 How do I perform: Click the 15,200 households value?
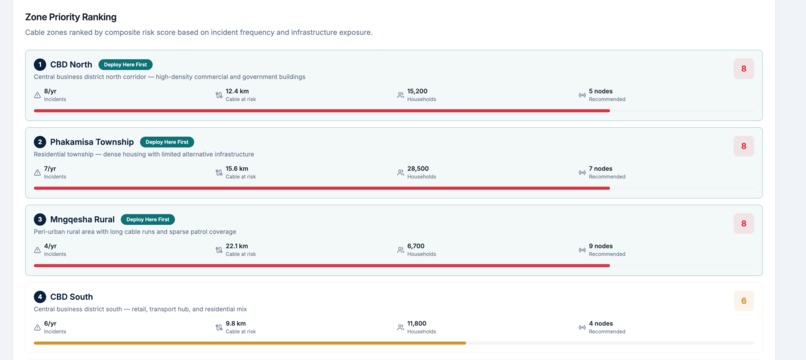click(417, 91)
